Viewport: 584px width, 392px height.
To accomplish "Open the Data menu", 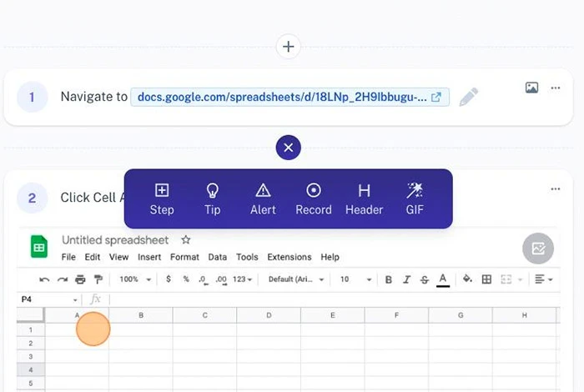I will pos(218,257).
